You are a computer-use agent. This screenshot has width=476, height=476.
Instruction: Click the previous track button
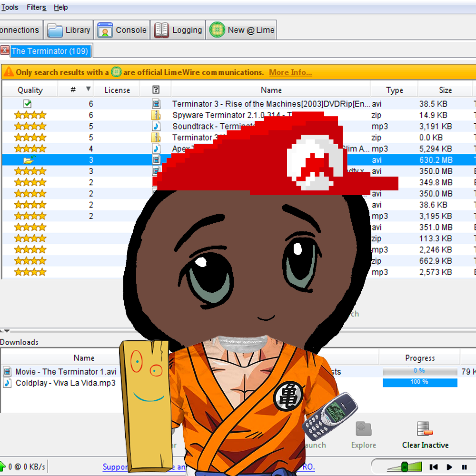[434, 467]
